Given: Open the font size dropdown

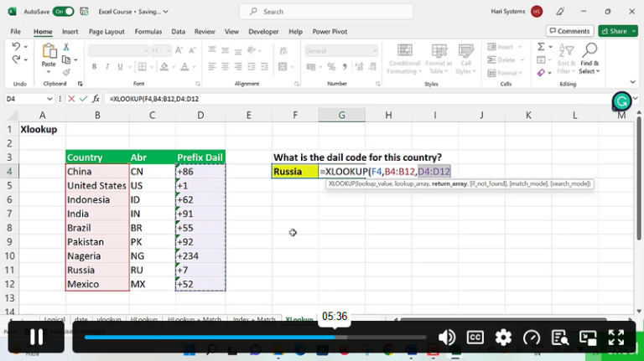Looking at the screenshot, I should [x=169, y=51].
